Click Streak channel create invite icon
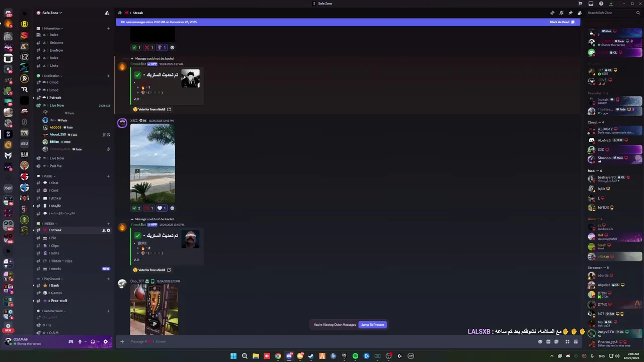This screenshot has height=362, width=644. (104, 230)
